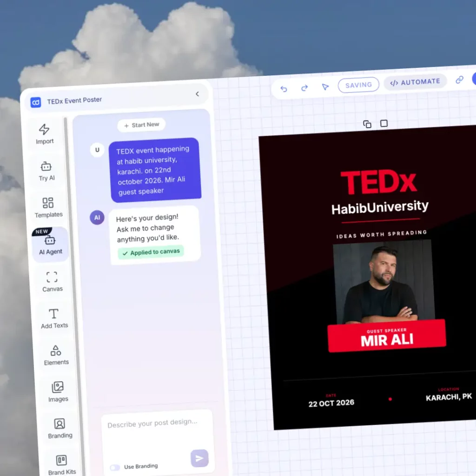Viewport: 476px width, 476px height.
Task: Click the square frame icon above poster
Action: click(x=384, y=123)
